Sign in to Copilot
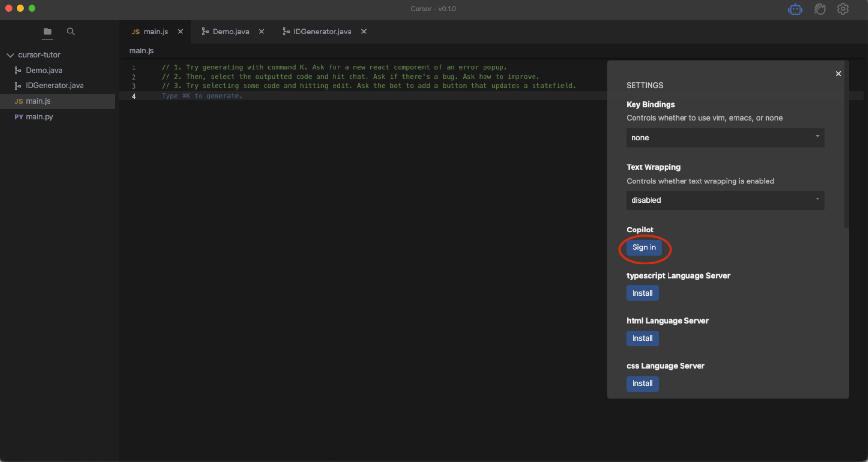 click(644, 247)
